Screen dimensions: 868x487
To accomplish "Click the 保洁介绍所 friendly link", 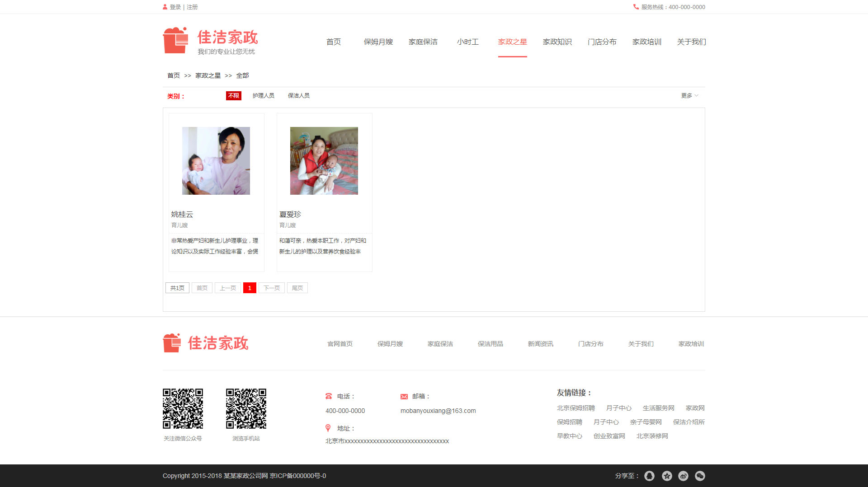I will click(689, 422).
